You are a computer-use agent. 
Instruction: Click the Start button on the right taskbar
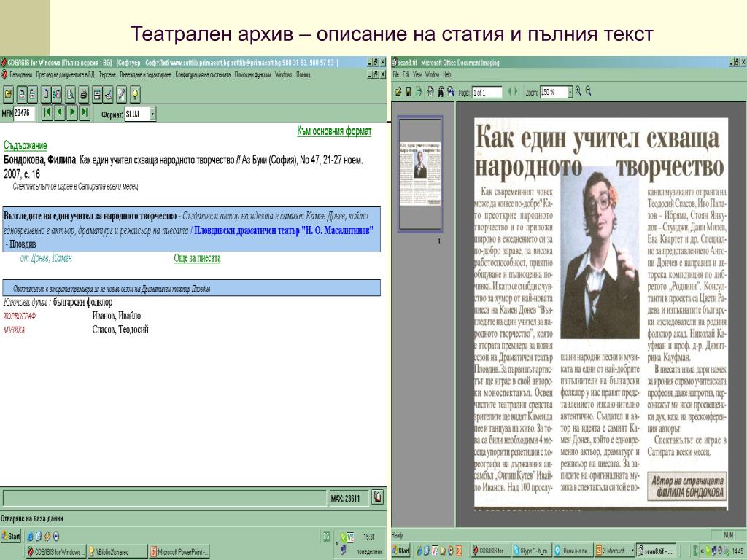point(402,551)
